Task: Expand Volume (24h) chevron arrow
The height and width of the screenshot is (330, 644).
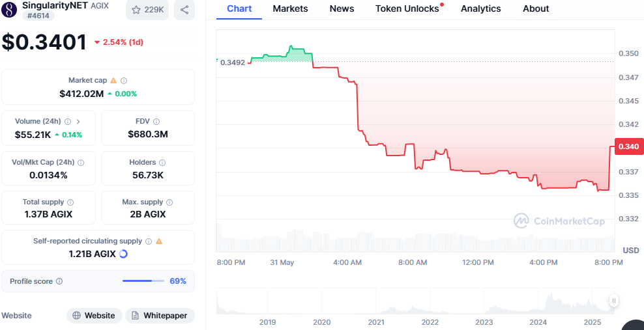Action: 78,122
